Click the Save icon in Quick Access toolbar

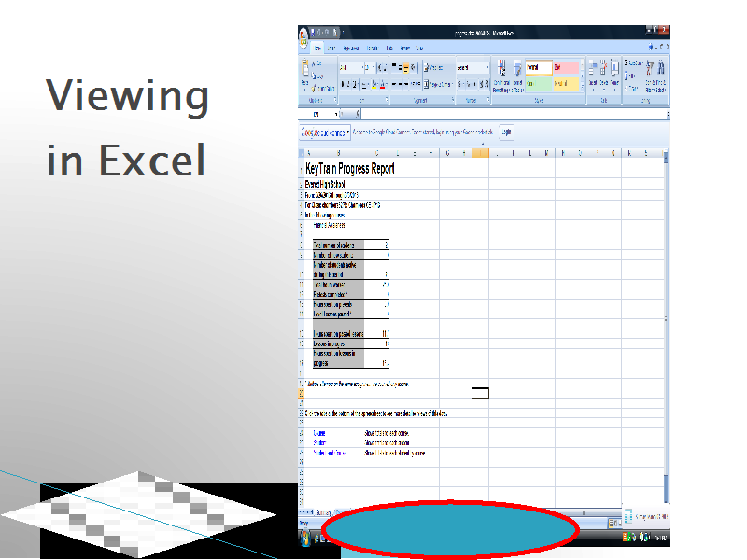pyautogui.click(x=313, y=33)
